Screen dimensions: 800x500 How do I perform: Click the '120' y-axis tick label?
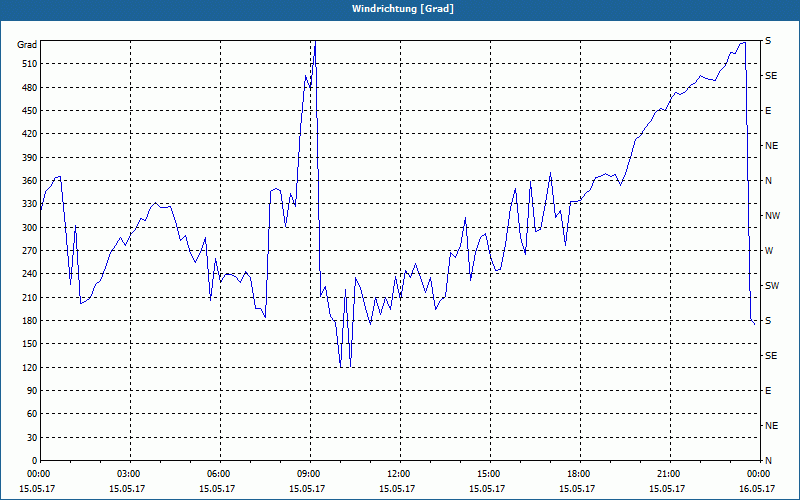point(30,368)
